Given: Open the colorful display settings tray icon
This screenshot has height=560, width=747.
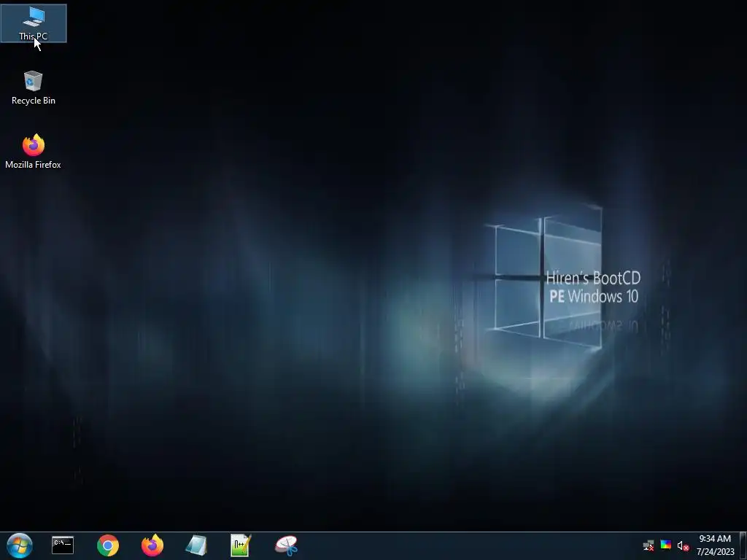Looking at the screenshot, I should [x=665, y=545].
